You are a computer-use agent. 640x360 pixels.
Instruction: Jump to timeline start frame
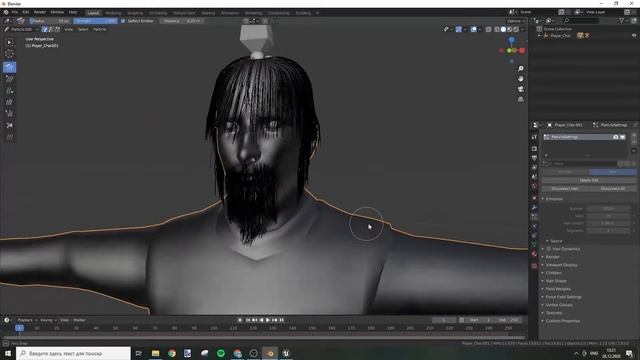pos(247,320)
